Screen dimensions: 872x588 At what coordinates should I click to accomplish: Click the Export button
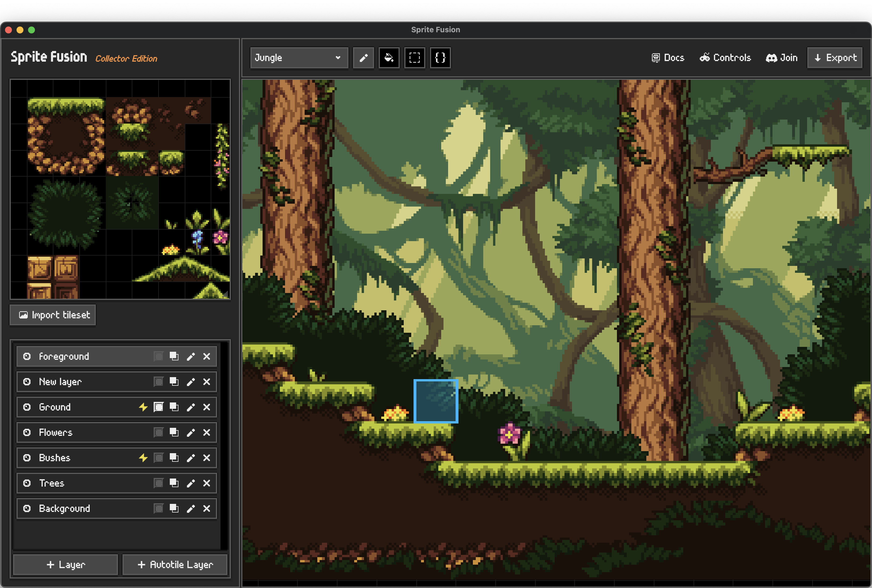pyautogui.click(x=835, y=58)
